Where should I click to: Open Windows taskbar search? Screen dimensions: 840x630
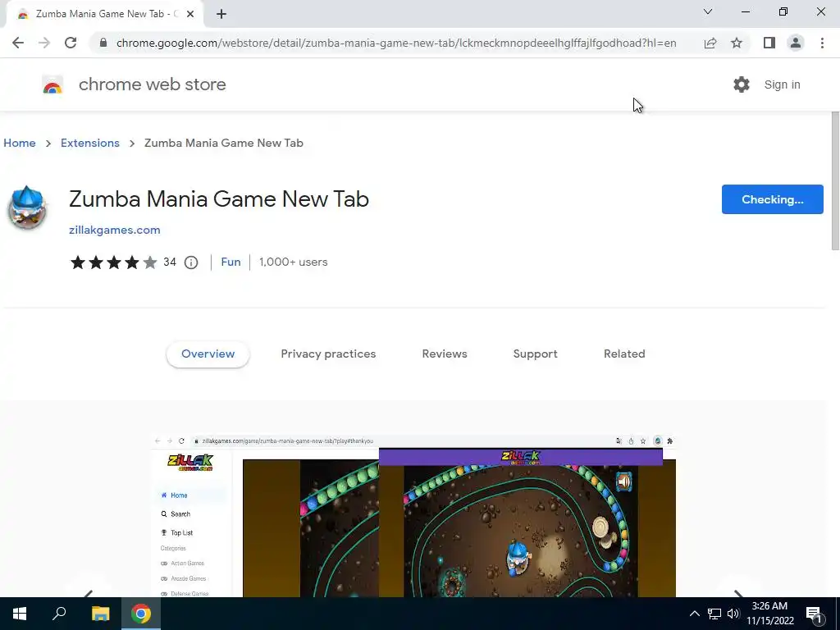[59, 614]
